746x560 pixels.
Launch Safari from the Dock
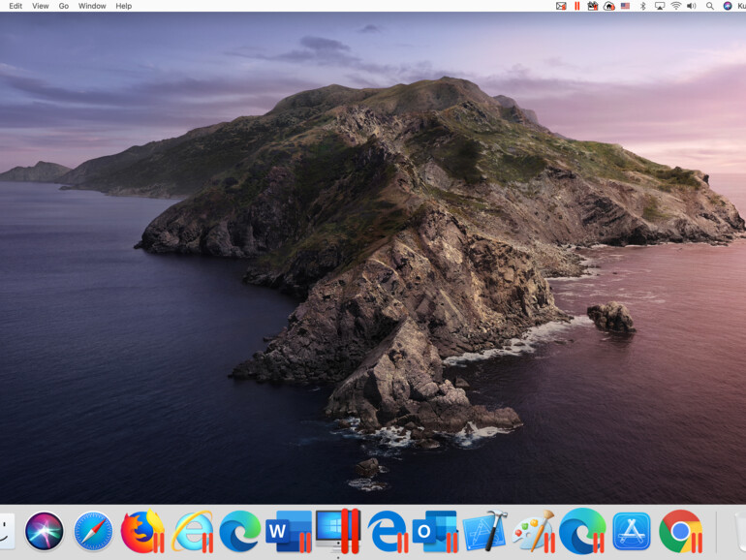click(x=93, y=531)
